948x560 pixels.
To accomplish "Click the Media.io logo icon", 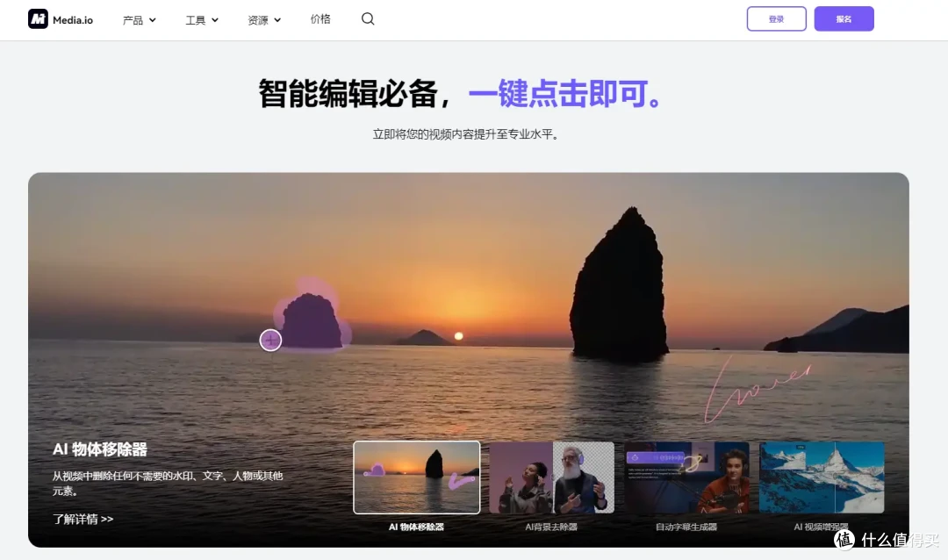I will tap(38, 18).
